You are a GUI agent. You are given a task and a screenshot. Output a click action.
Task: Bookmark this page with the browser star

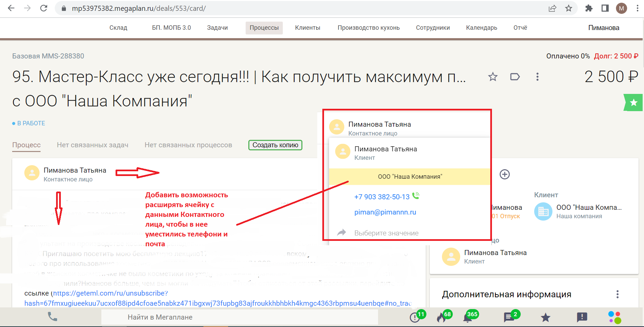569,8
